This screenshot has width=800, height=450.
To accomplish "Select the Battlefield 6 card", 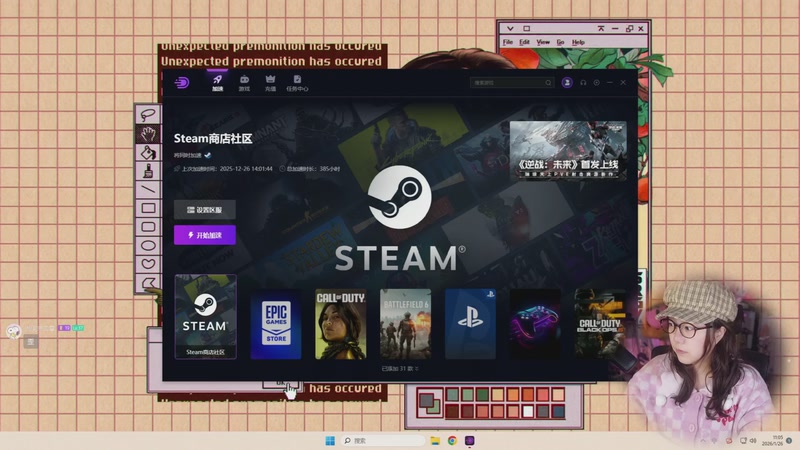I will [405, 324].
